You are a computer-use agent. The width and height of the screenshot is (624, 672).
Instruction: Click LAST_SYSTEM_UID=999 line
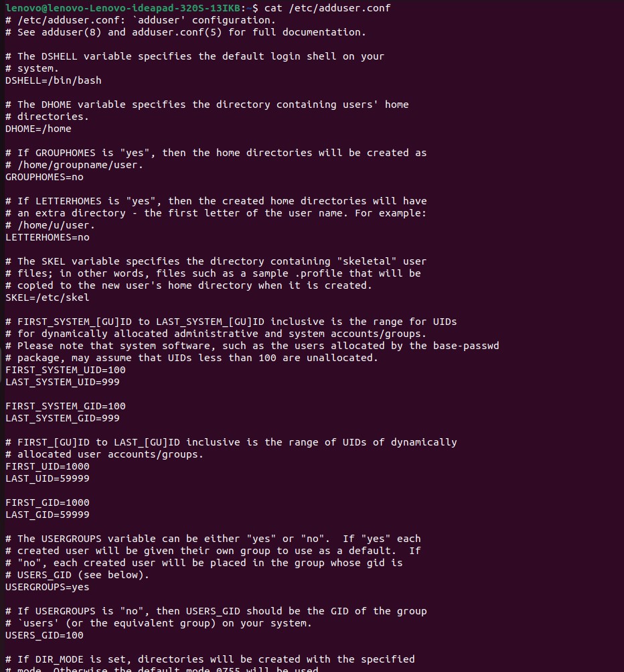pyautogui.click(x=62, y=382)
